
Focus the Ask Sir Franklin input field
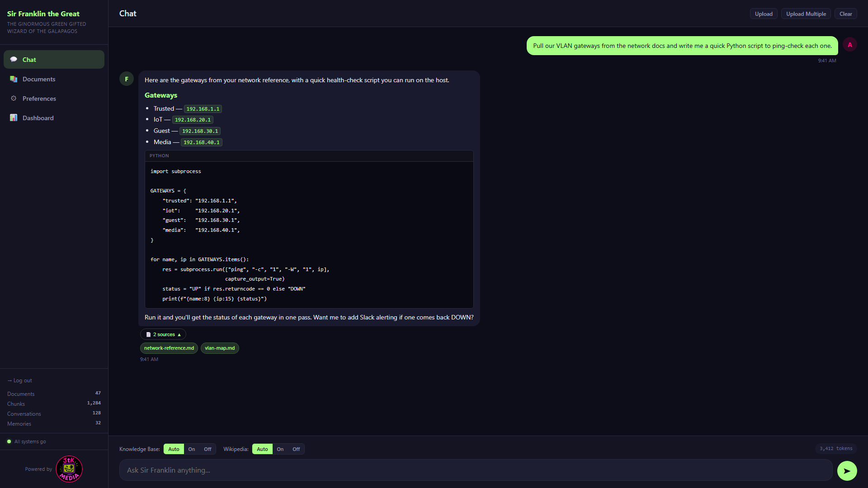476,470
